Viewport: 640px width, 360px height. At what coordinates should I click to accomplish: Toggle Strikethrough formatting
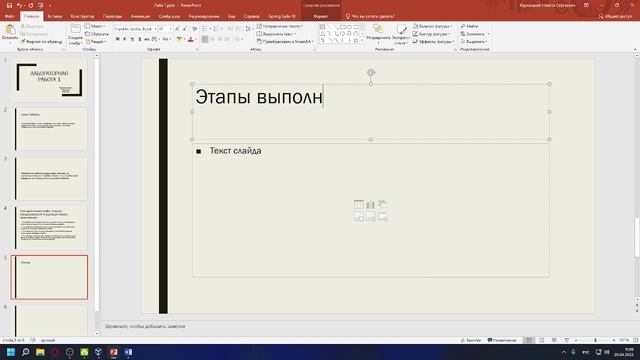pos(147,39)
